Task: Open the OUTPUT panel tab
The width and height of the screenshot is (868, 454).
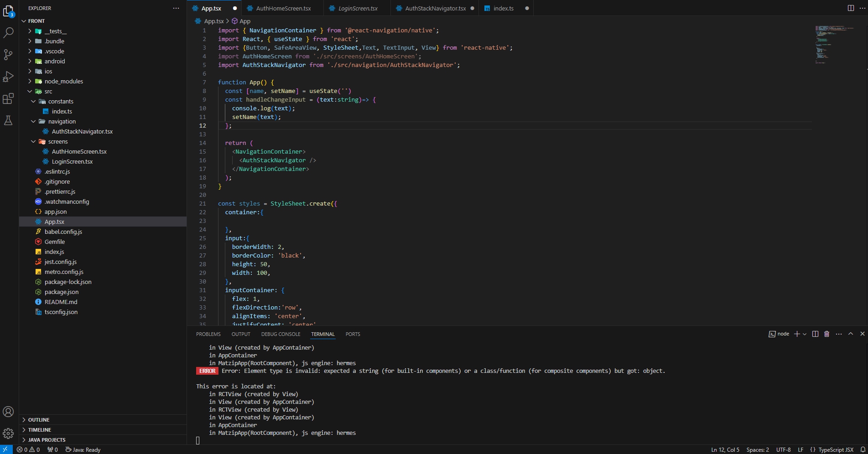Action: pyautogui.click(x=241, y=334)
